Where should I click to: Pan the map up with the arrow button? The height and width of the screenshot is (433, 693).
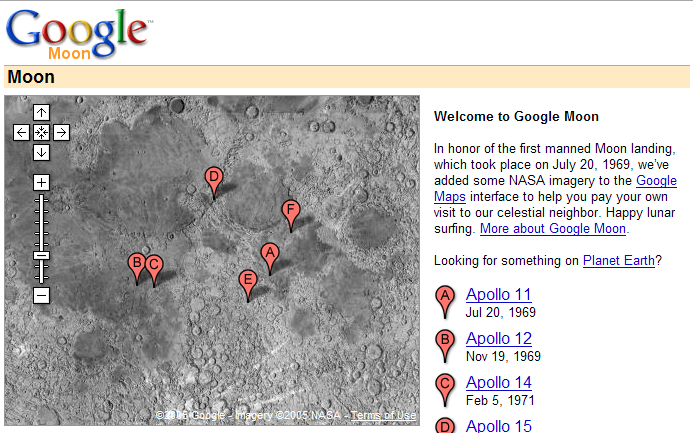[x=41, y=112]
